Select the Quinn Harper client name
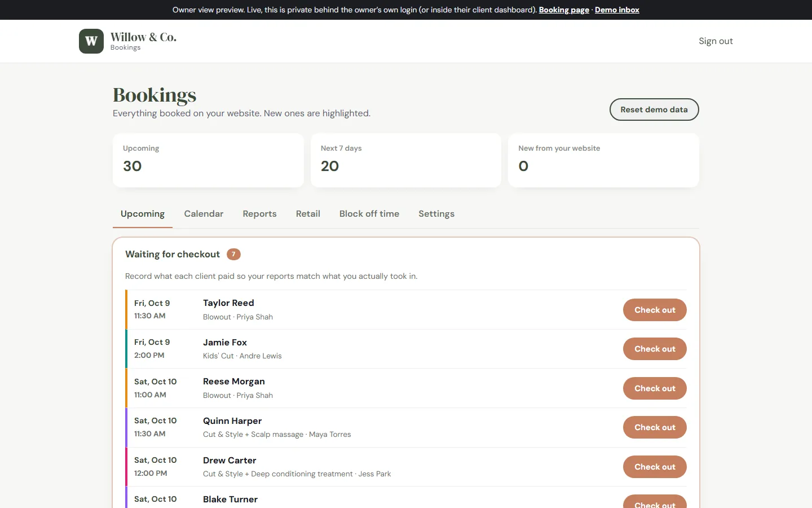The width and height of the screenshot is (812, 508). click(232, 421)
